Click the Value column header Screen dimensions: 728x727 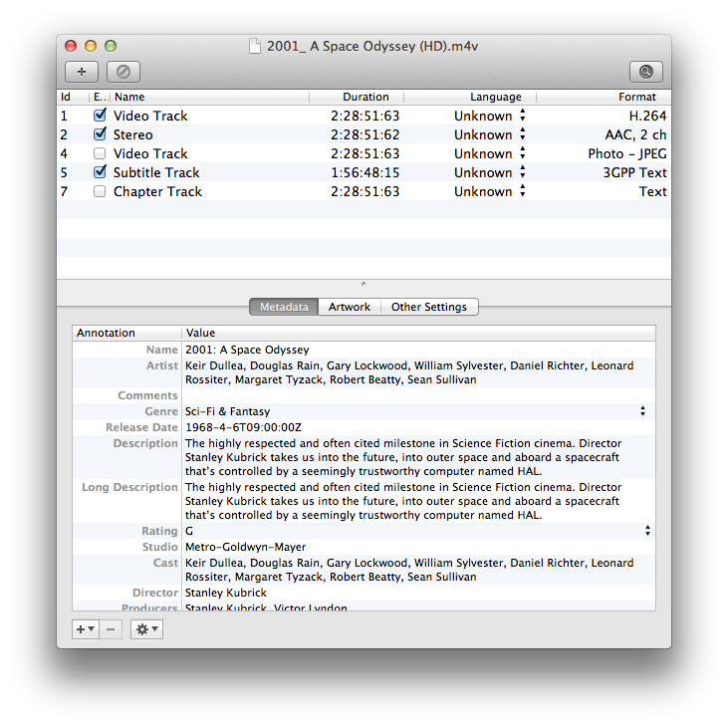click(x=419, y=333)
